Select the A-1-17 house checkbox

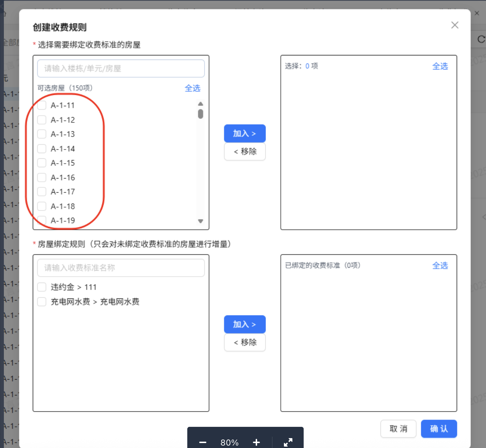click(x=42, y=192)
